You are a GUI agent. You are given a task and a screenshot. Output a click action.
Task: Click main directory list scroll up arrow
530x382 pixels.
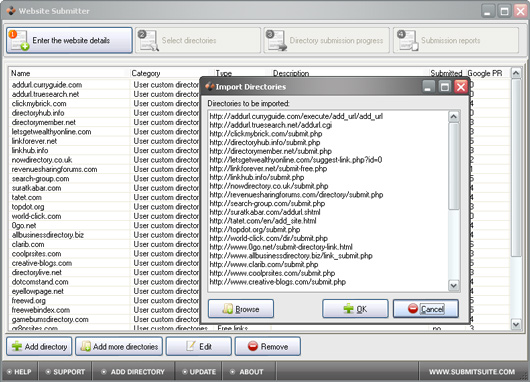pyautogui.click(x=516, y=73)
